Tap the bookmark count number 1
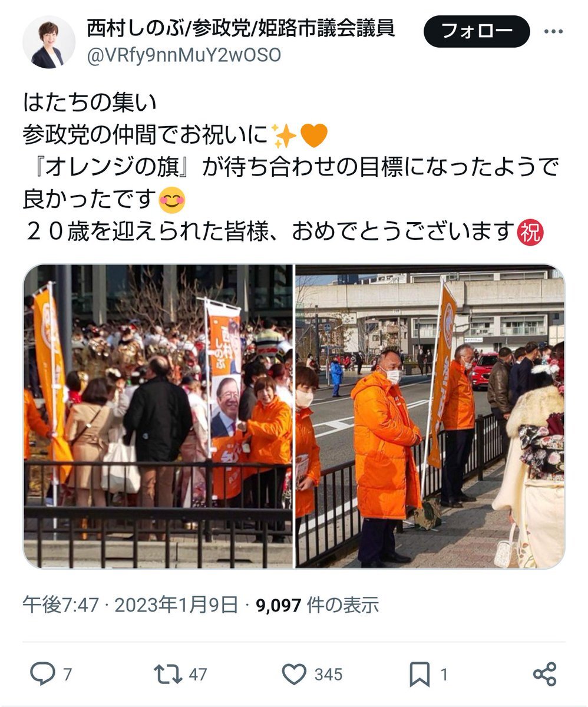588x707 pixels. 444,675
